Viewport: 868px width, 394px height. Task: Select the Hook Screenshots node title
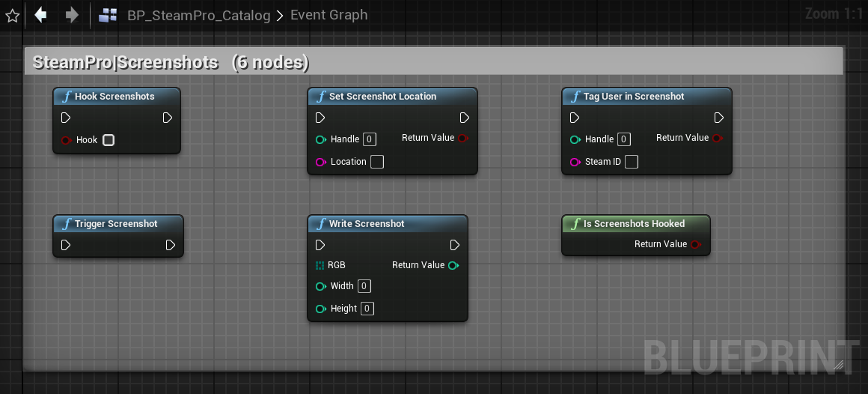pyautogui.click(x=114, y=97)
